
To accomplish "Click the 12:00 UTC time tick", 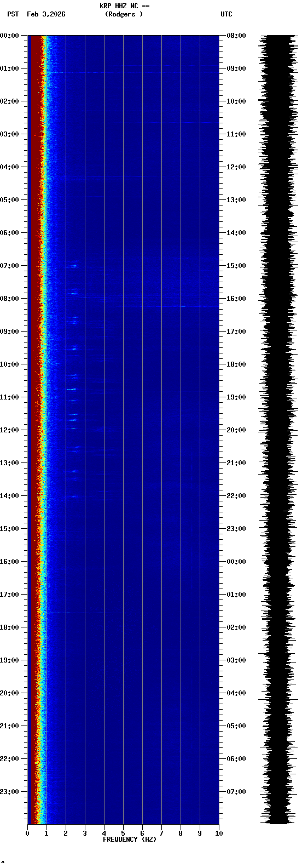I will (x=236, y=167).
